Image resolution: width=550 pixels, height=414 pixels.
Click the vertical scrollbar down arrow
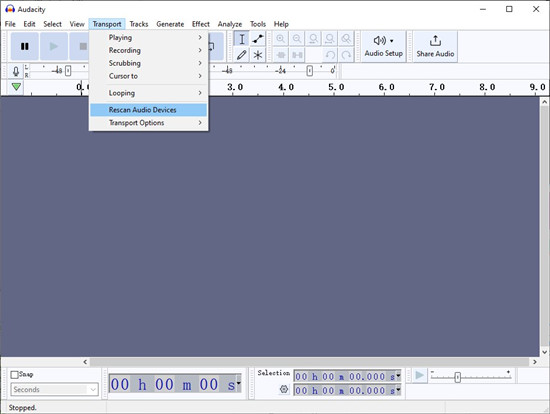pos(544,352)
